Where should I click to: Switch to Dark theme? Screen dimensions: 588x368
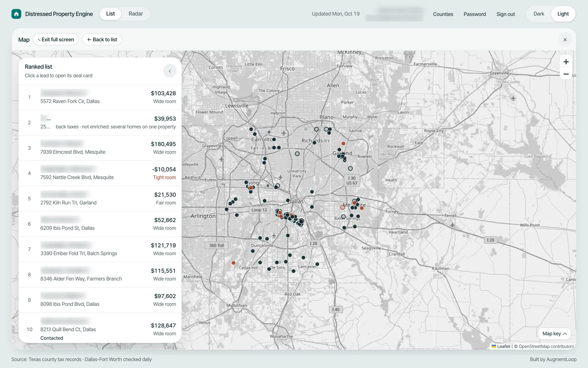(x=539, y=14)
